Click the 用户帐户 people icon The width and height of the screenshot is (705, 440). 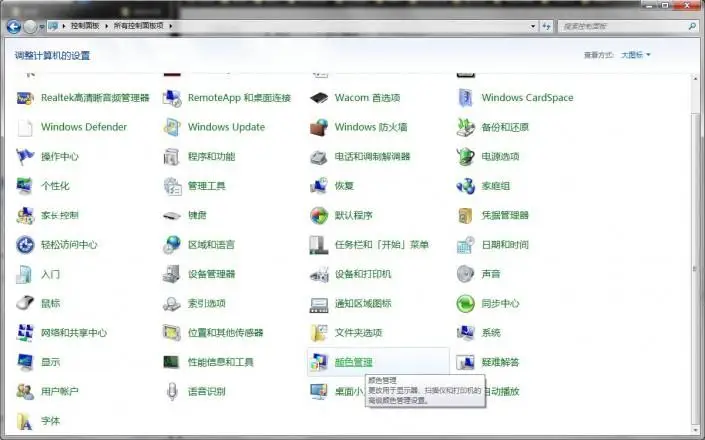pyautogui.click(x=25, y=391)
